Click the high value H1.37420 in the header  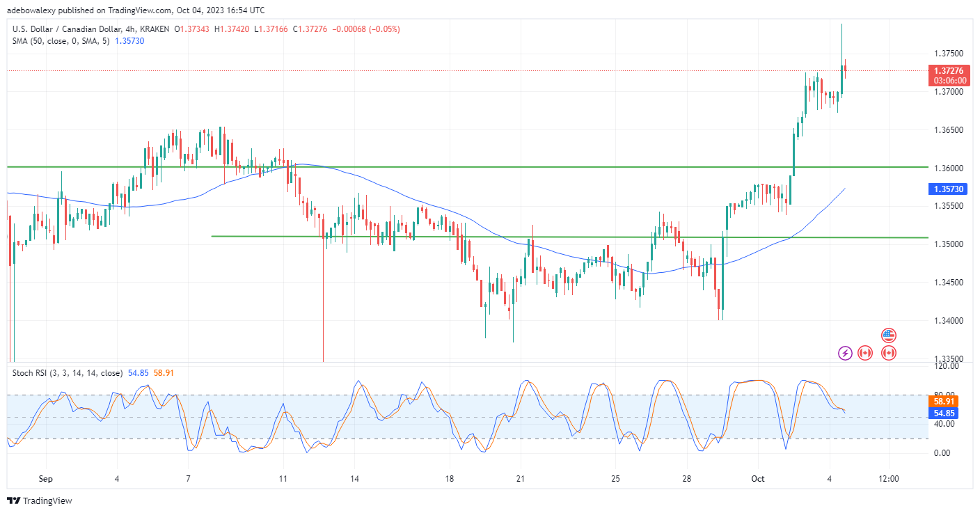(233, 29)
